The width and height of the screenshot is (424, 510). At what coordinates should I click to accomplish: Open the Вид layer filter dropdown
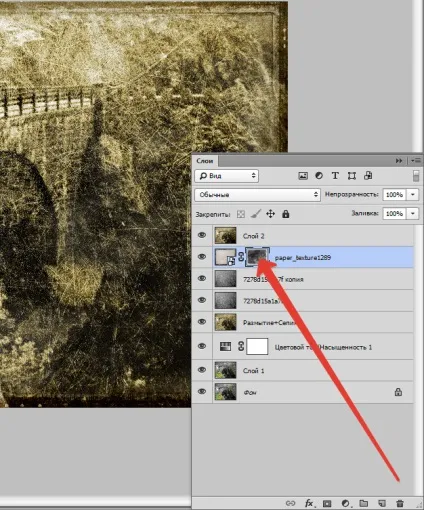(227, 176)
